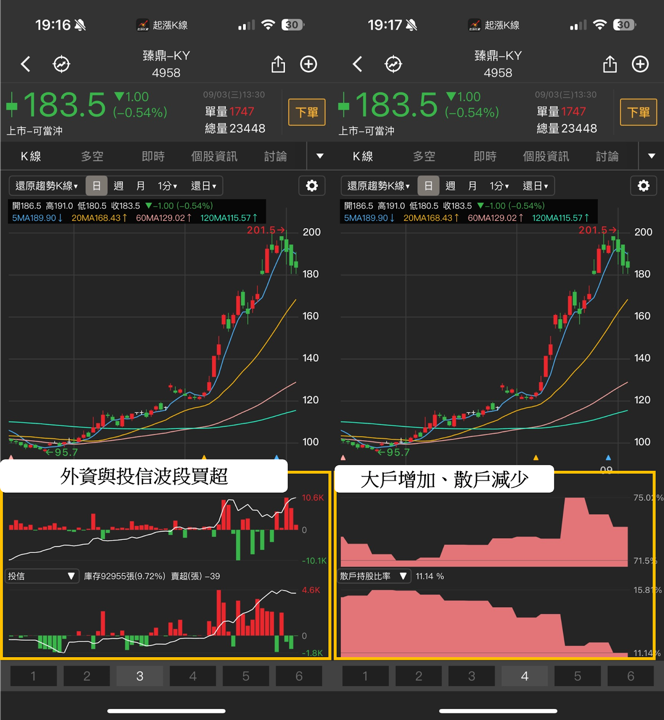Tap battery indicator in left status bar
The image size is (664, 720).
[x=293, y=25]
